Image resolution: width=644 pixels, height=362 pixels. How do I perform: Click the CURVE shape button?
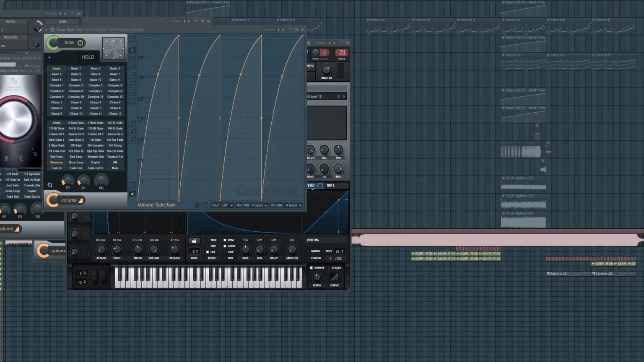pos(334,277)
